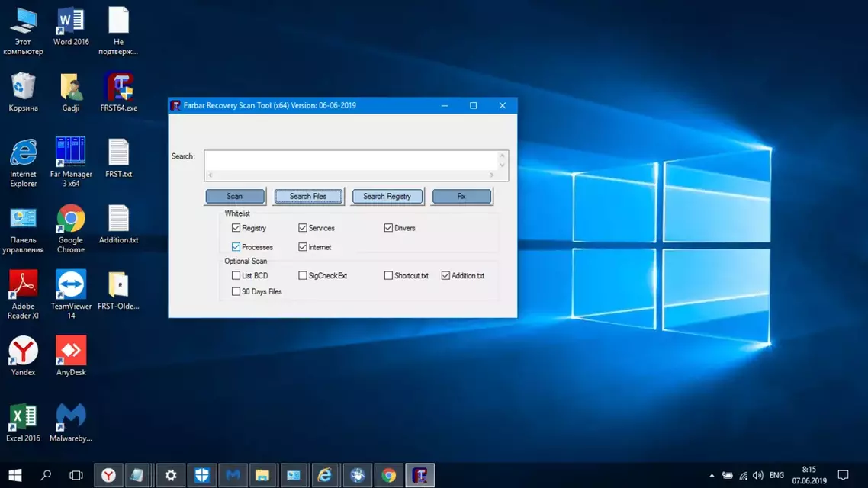
Task: Click the Scan button
Action: coord(235,197)
